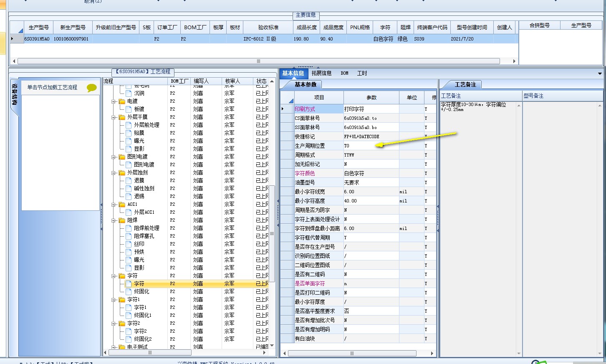Collapse the 电镀 tree node
606x364 pixels.
pos(114,101)
